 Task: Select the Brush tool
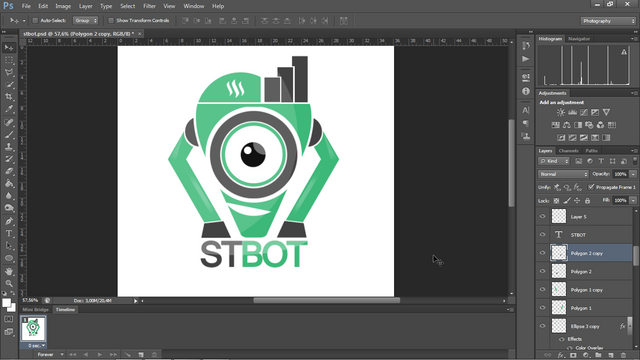[9, 134]
